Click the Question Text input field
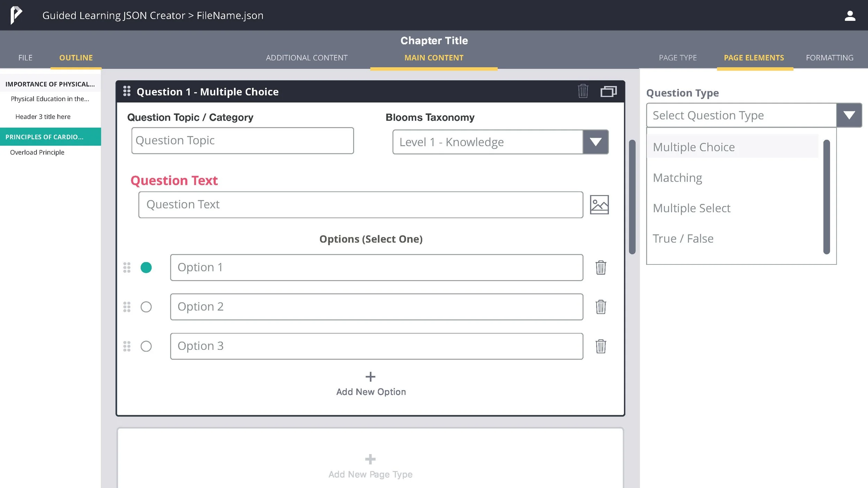This screenshot has width=868, height=488. click(360, 205)
